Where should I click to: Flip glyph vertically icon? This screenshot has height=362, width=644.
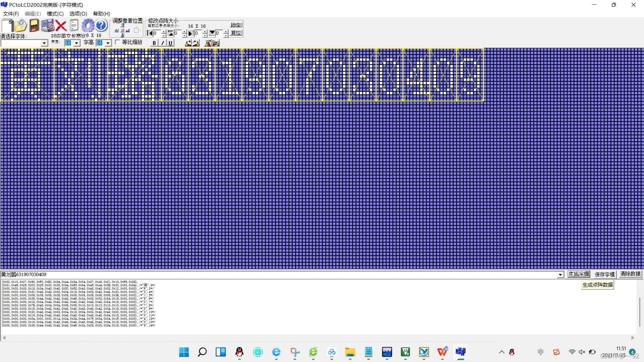216,43
